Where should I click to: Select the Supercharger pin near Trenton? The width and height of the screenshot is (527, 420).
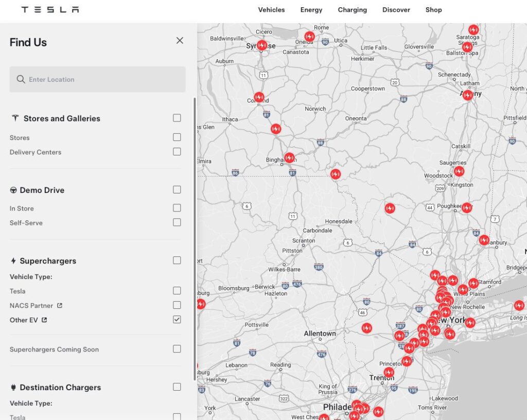389,372
